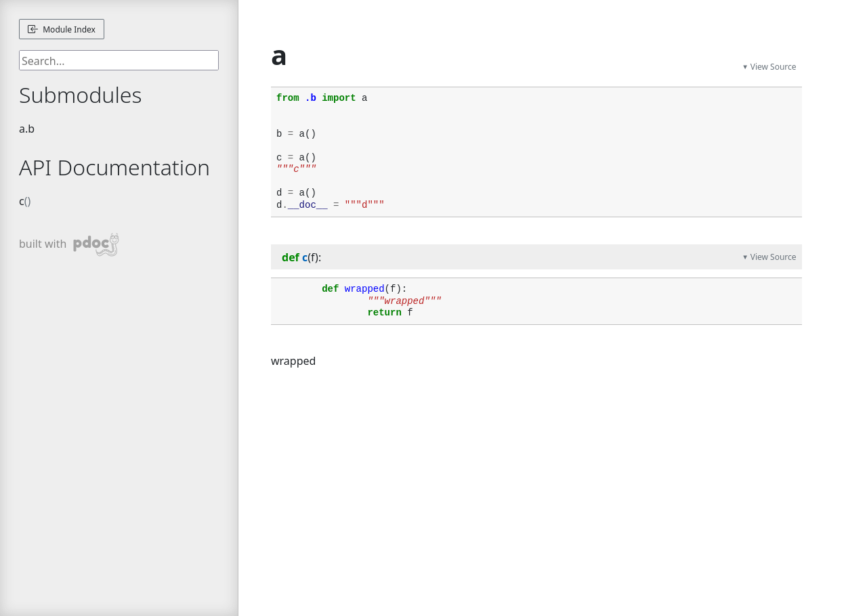Click the built with pdoc link
This screenshot has height=616, width=867.
(x=68, y=244)
